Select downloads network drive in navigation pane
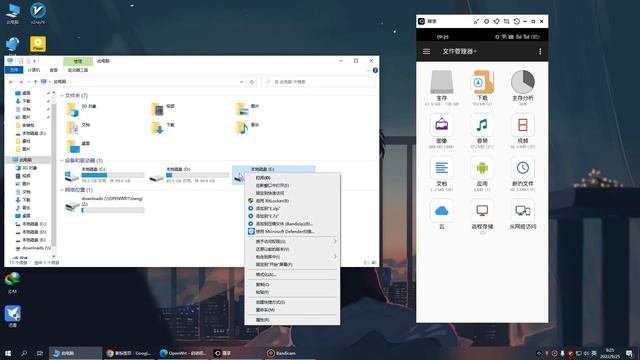Image resolution: width=640 pixels, height=360 pixels. [33, 248]
